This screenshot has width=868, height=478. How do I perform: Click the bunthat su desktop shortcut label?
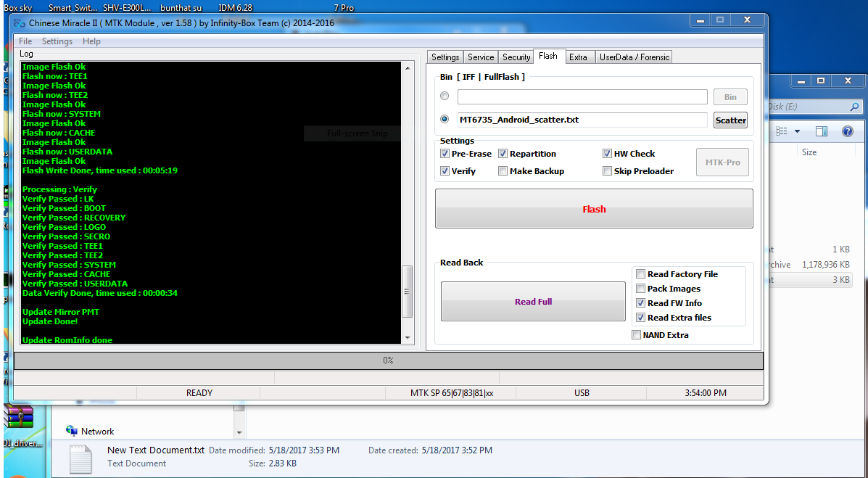pyautogui.click(x=181, y=8)
